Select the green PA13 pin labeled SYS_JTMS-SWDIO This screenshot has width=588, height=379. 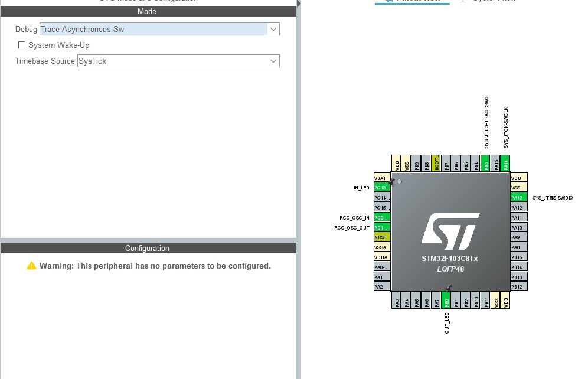(519, 198)
